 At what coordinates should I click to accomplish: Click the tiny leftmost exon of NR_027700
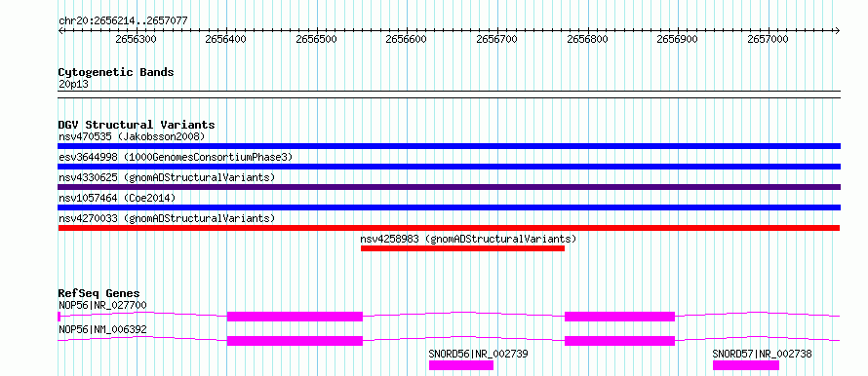coord(59,317)
